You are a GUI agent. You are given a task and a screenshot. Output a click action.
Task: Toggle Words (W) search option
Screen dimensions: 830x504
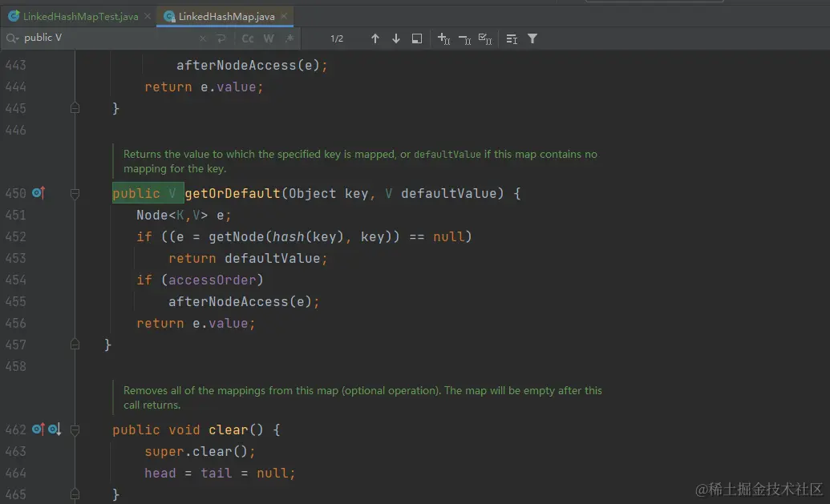click(269, 38)
